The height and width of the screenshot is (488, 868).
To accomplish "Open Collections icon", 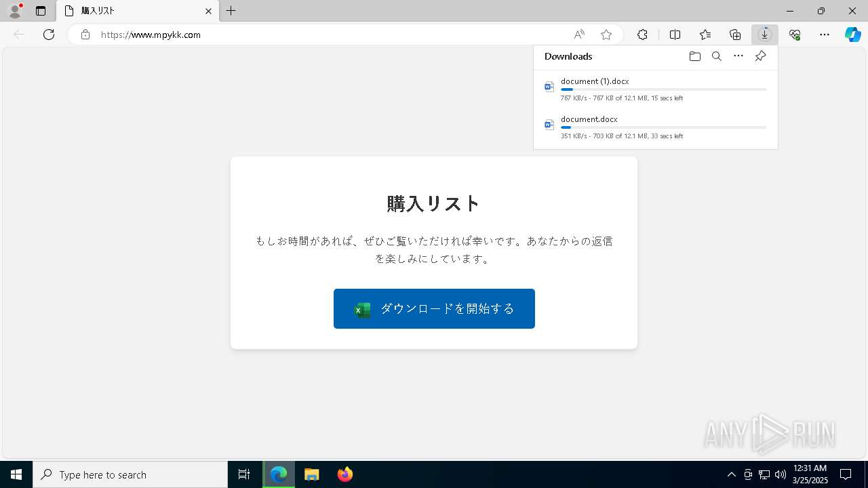I will point(735,35).
